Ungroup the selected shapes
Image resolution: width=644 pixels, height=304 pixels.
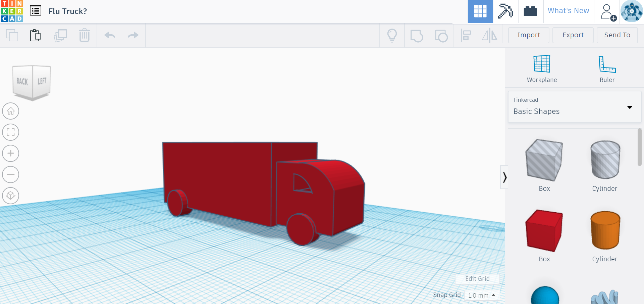[441, 36]
